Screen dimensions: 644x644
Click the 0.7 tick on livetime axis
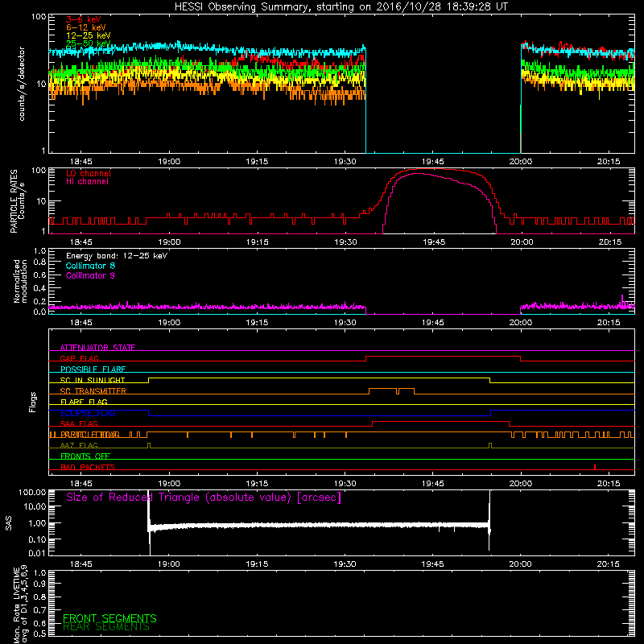point(39,610)
